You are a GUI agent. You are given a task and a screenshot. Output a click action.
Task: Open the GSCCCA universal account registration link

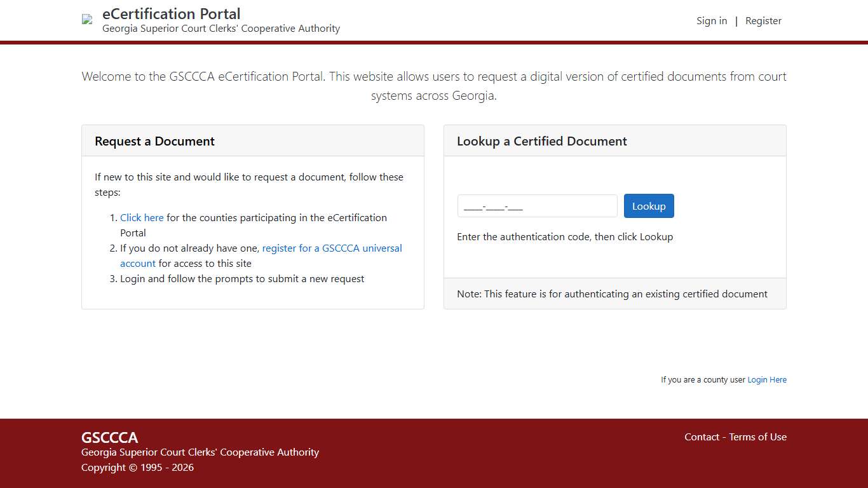click(332, 248)
